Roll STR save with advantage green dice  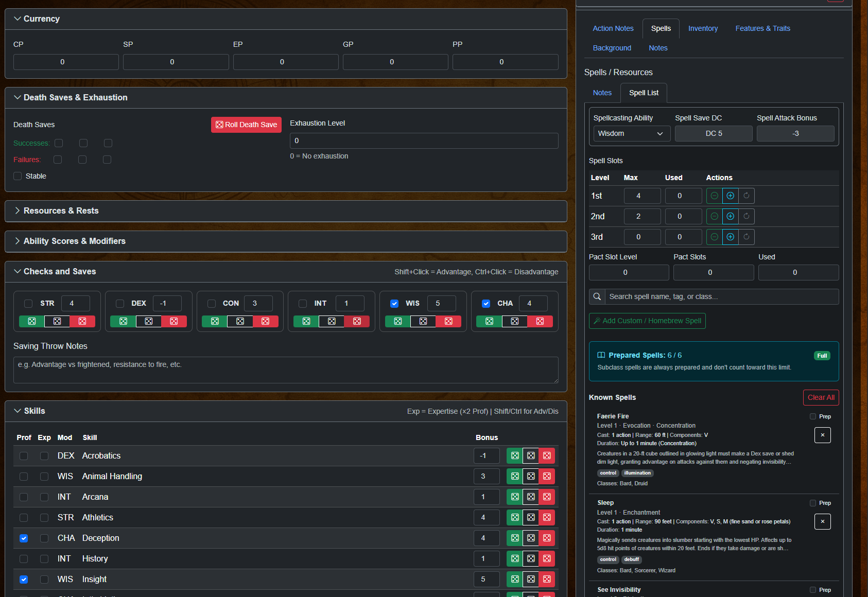32,321
